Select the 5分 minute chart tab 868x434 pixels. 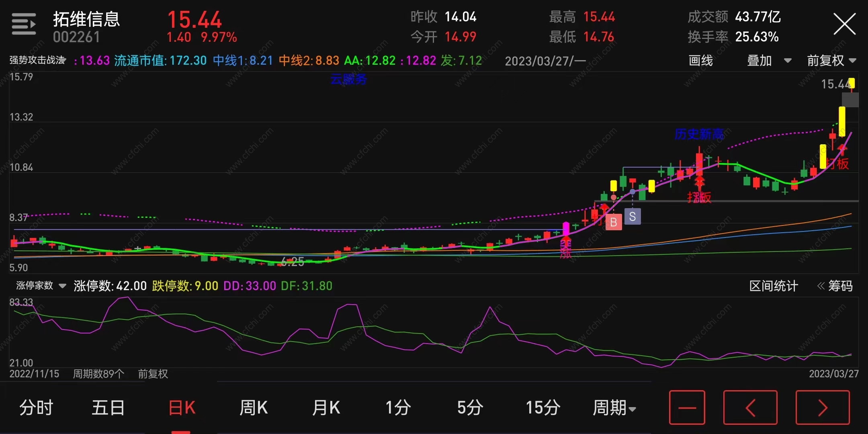[470, 407]
